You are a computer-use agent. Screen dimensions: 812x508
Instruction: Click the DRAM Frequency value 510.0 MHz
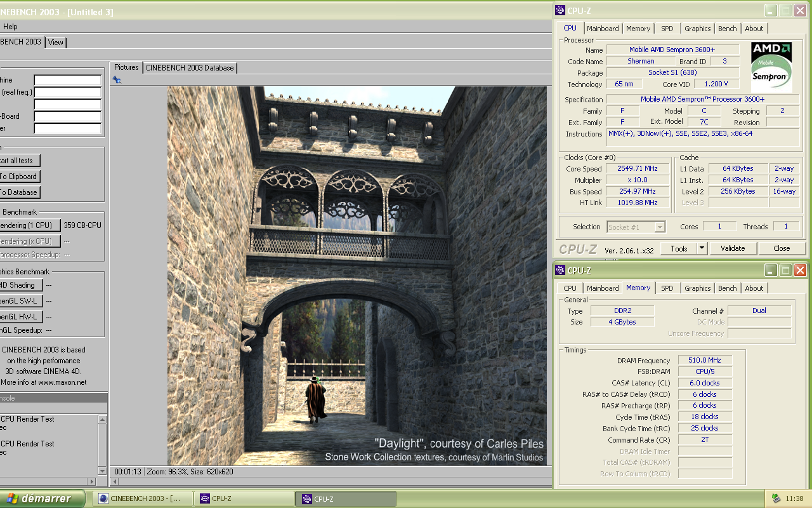click(705, 361)
